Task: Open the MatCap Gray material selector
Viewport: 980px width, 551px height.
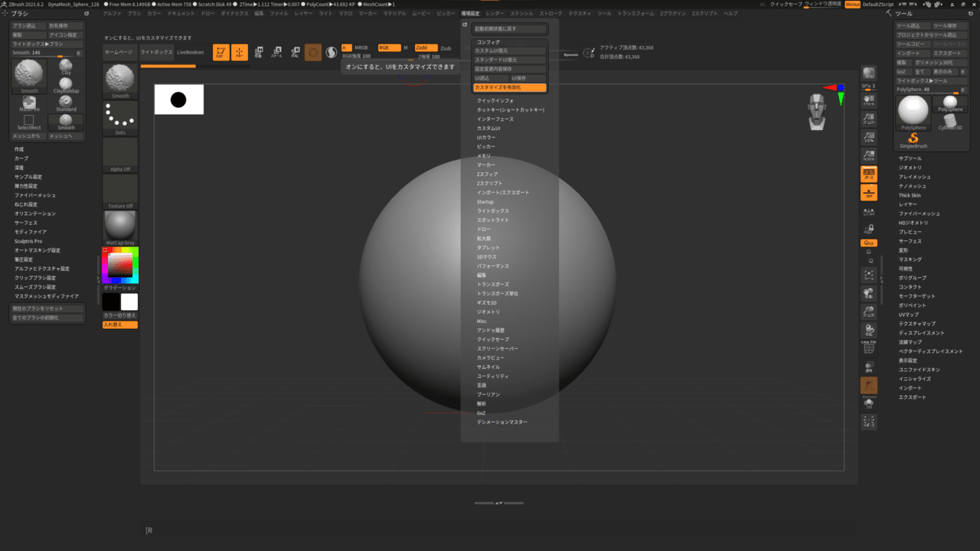Action: point(120,228)
